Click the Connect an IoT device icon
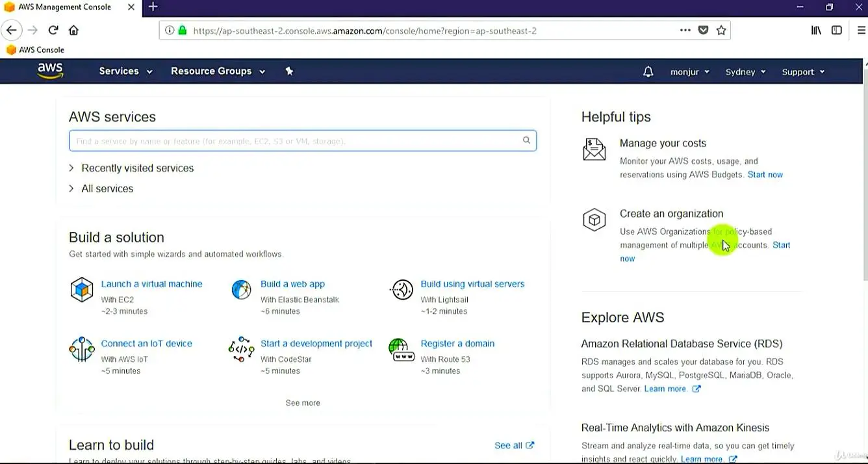868x464 pixels. coord(82,349)
